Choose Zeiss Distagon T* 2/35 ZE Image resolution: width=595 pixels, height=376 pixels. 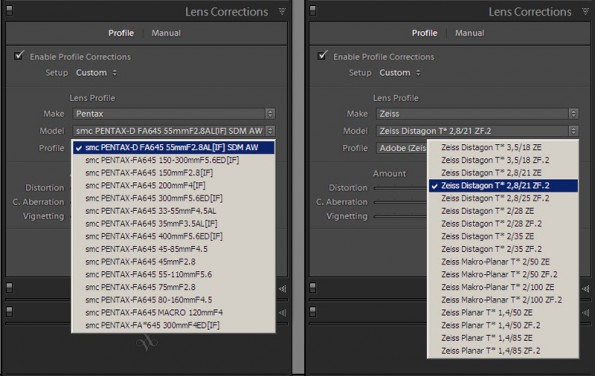pos(503,236)
